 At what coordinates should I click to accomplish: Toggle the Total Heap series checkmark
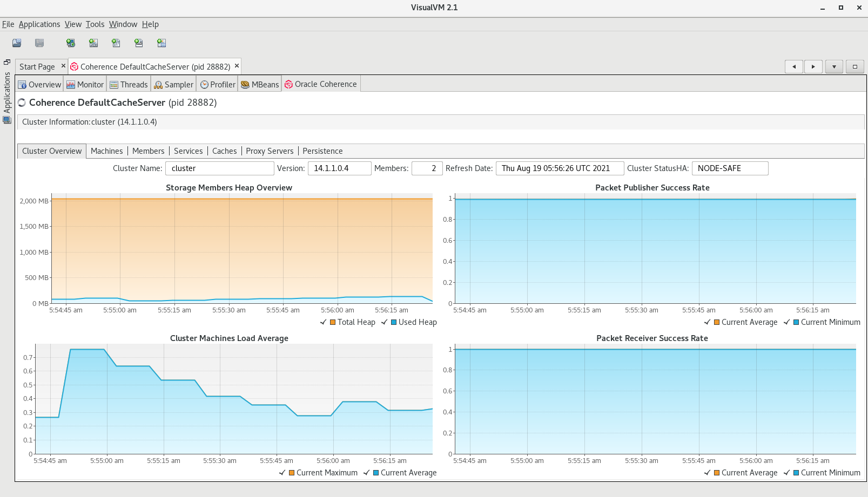[x=324, y=322]
